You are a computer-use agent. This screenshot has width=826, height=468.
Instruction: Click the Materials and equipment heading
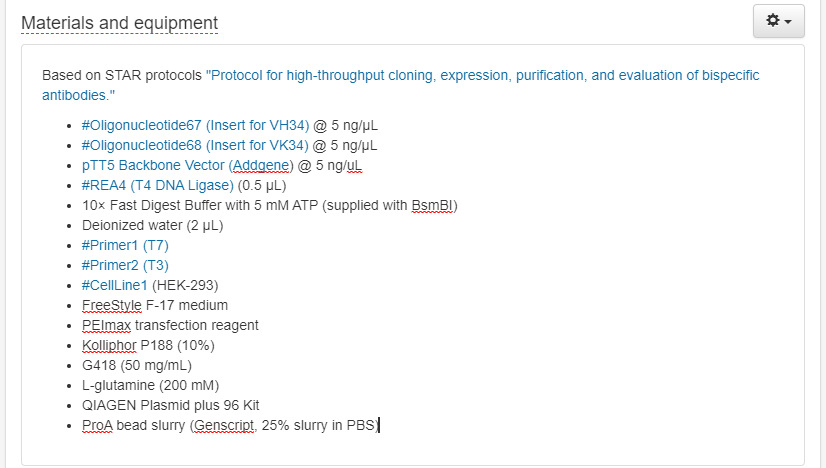tap(119, 22)
